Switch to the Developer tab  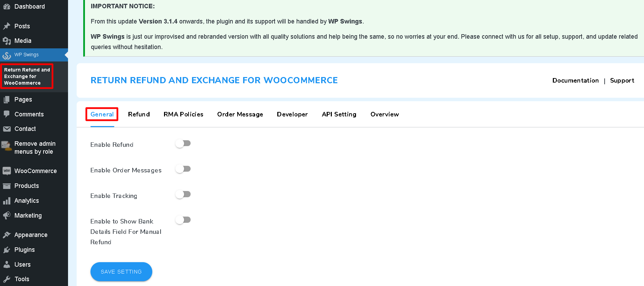click(x=292, y=114)
